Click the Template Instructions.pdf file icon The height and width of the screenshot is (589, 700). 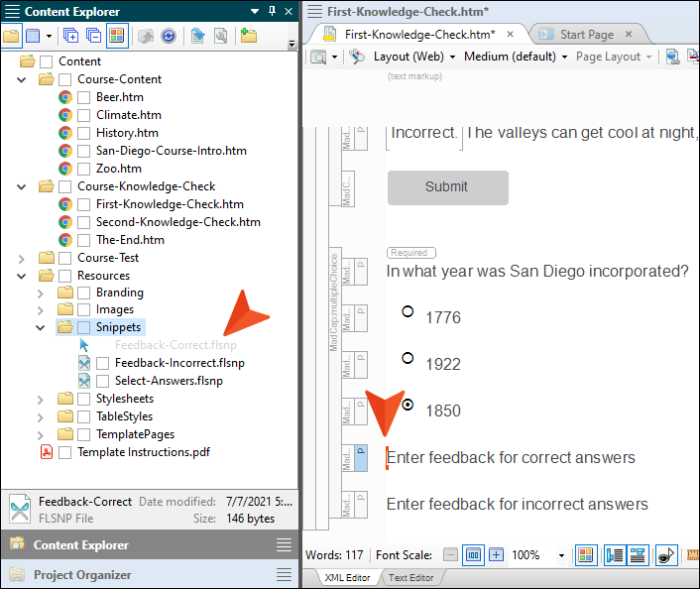(x=47, y=452)
